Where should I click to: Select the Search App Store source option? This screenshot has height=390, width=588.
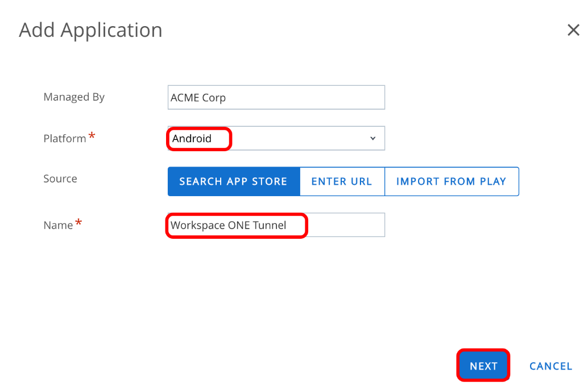pyautogui.click(x=233, y=181)
